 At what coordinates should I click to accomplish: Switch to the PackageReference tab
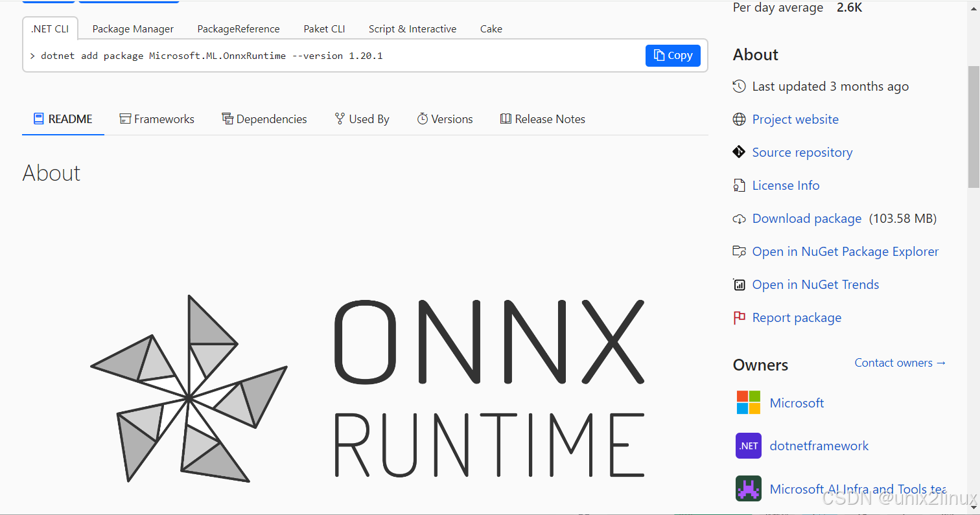(239, 29)
